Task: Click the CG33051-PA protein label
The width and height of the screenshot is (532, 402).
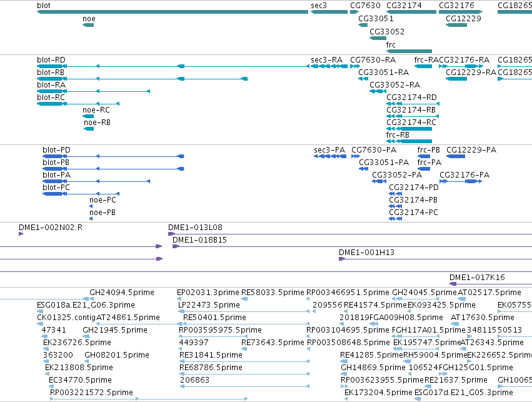Action: [384, 163]
